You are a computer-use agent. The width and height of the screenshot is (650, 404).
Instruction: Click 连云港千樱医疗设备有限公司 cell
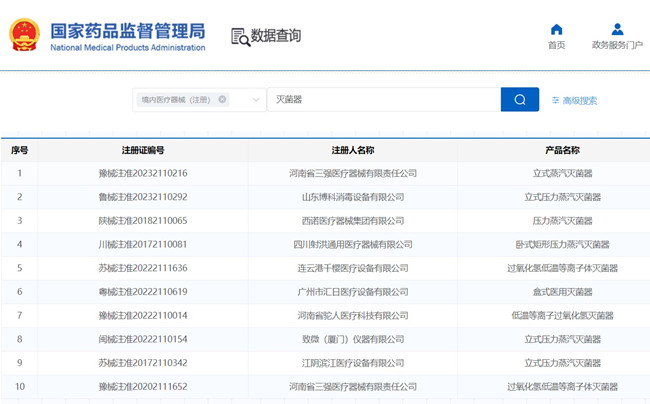coord(353,268)
